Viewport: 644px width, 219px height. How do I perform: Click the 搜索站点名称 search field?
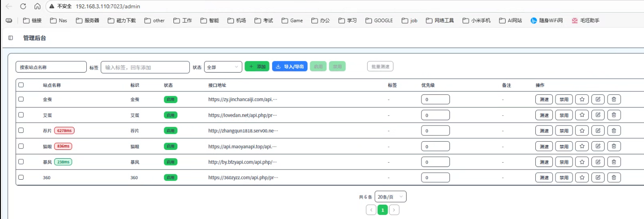click(x=51, y=67)
